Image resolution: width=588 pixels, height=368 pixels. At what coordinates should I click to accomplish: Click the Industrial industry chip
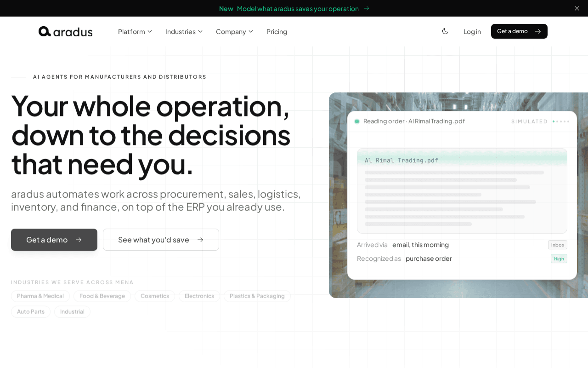pos(72,311)
